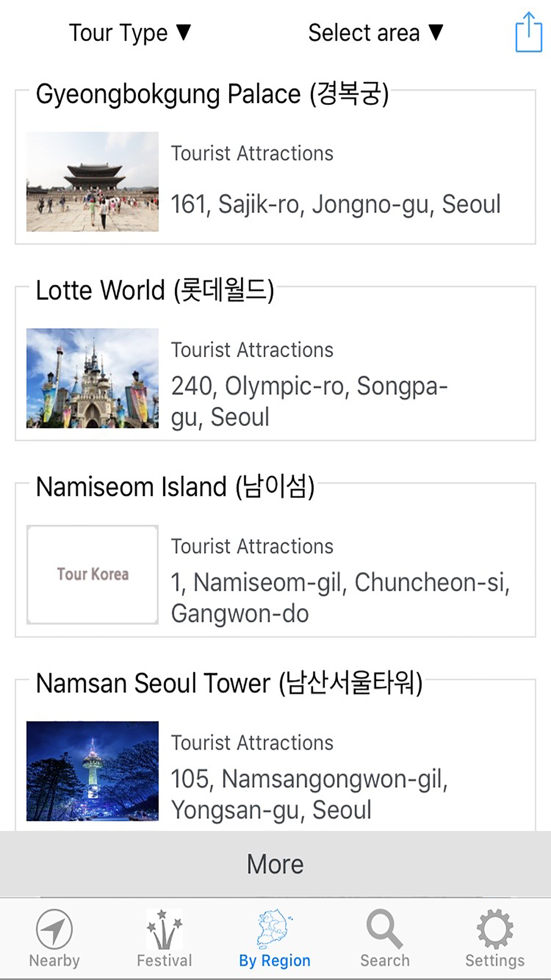Open the Festival fireworks icon

164,929
